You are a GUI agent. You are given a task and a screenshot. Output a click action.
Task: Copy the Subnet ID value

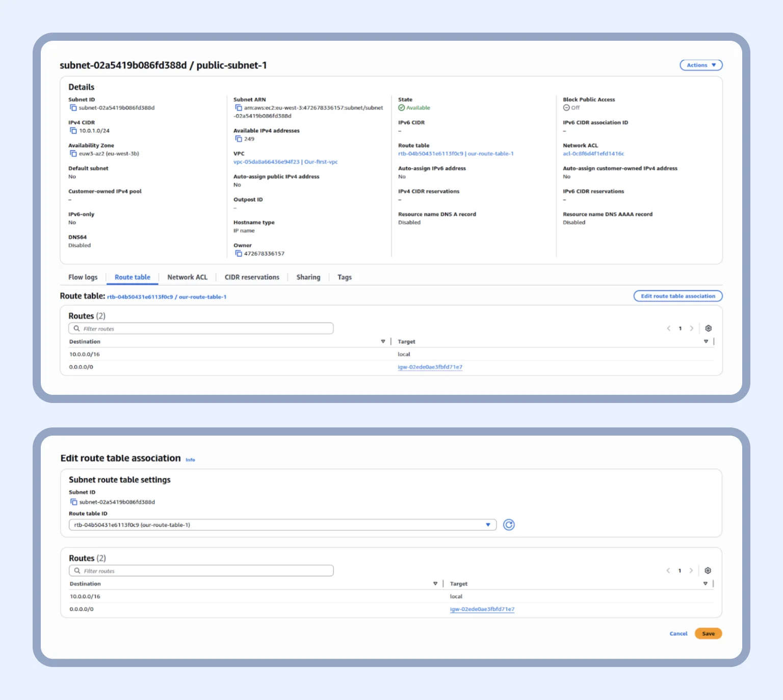74,107
